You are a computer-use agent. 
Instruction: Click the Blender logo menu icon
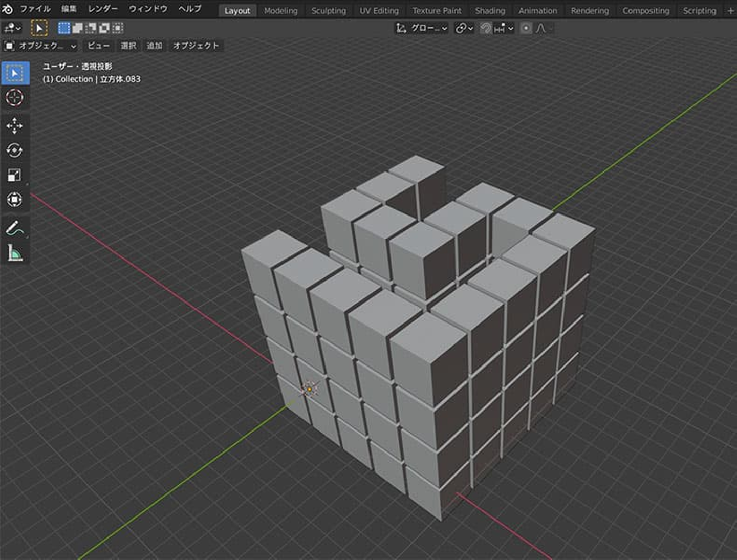pyautogui.click(x=8, y=9)
